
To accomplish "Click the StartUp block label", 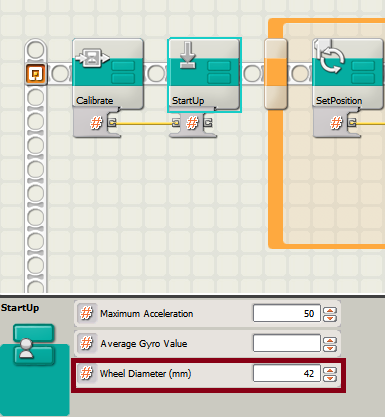I will point(188,101).
